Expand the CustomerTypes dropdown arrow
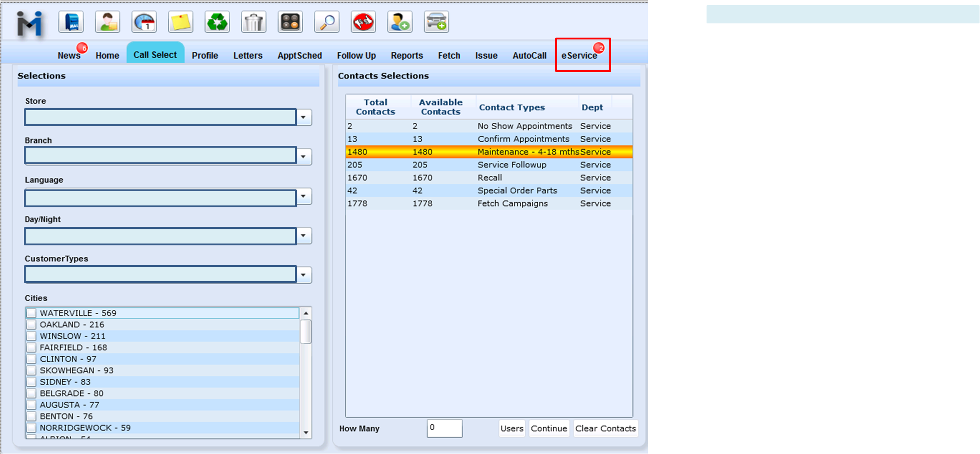Screen dimensions: 980x454 (303, 275)
